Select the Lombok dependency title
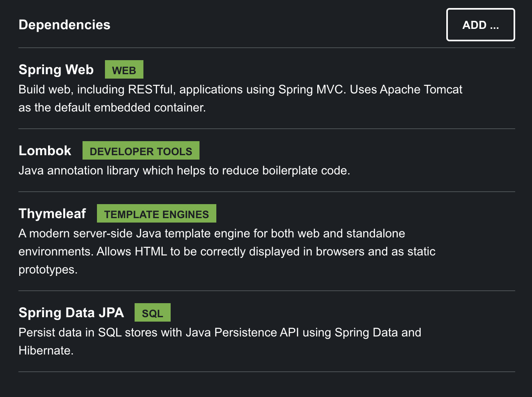The width and height of the screenshot is (532, 397). click(45, 151)
